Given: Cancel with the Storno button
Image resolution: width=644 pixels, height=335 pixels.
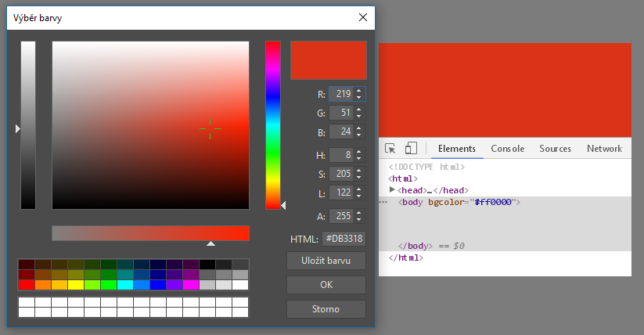Looking at the screenshot, I should click(326, 309).
